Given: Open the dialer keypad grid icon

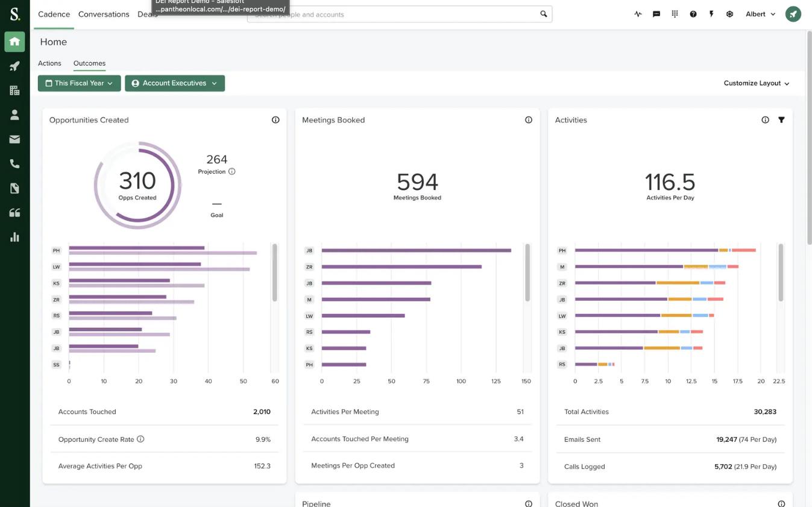Looking at the screenshot, I should click(x=675, y=14).
